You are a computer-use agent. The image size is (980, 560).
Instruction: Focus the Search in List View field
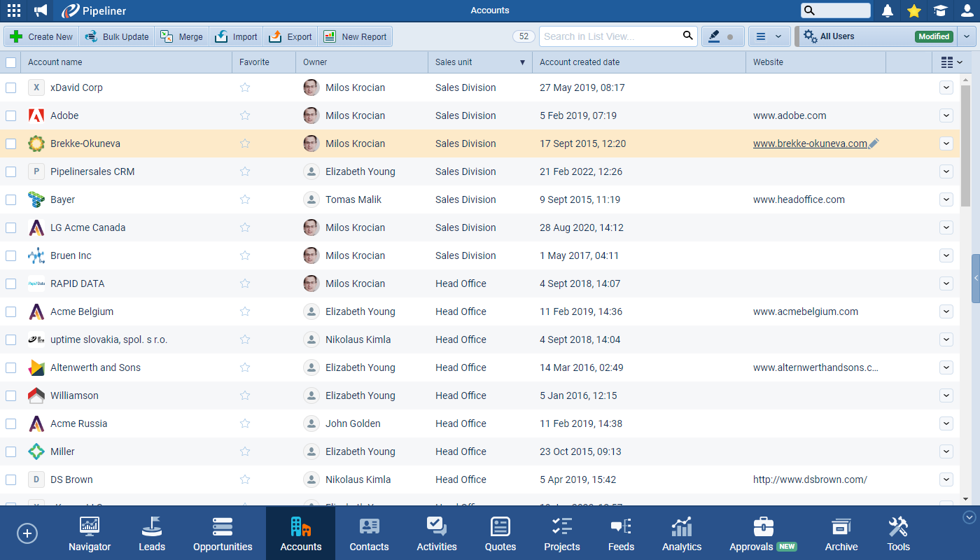point(609,36)
